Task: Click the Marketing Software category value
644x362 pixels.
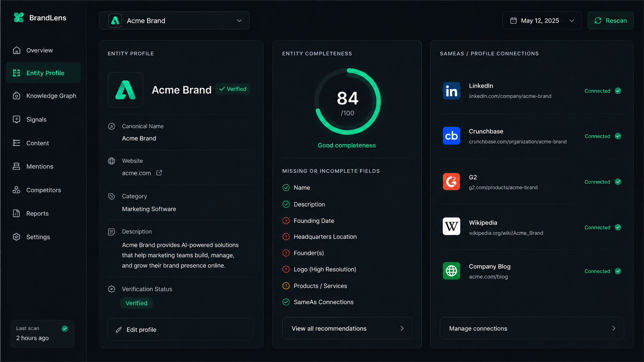Action: (149, 209)
